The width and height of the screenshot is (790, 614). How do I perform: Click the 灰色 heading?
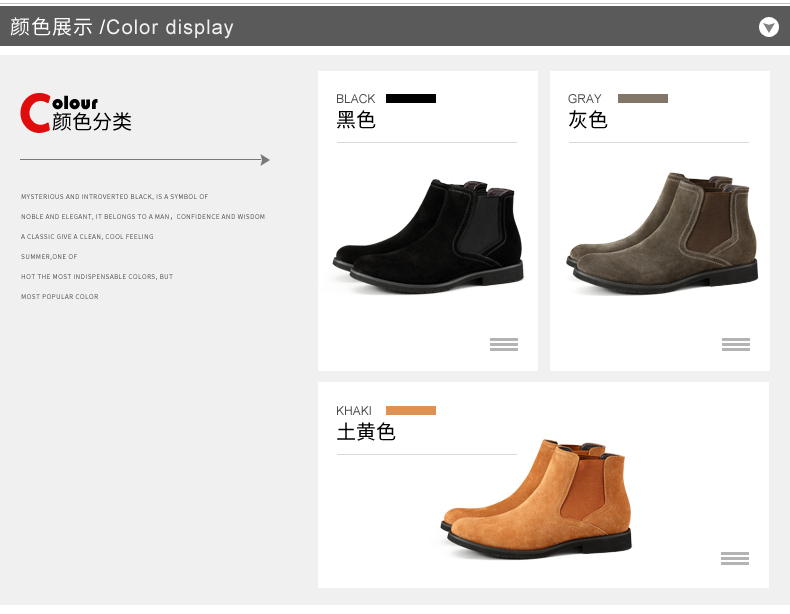coord(588,121)
